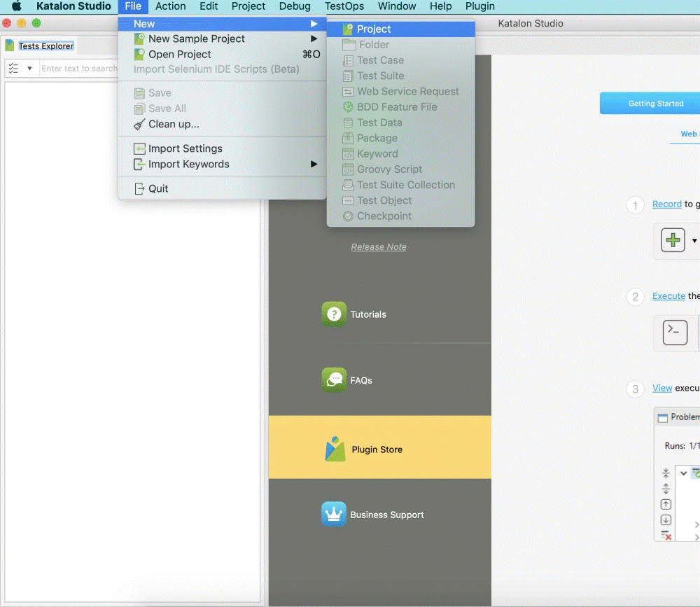Open the Apple menu

click(17, 6)
